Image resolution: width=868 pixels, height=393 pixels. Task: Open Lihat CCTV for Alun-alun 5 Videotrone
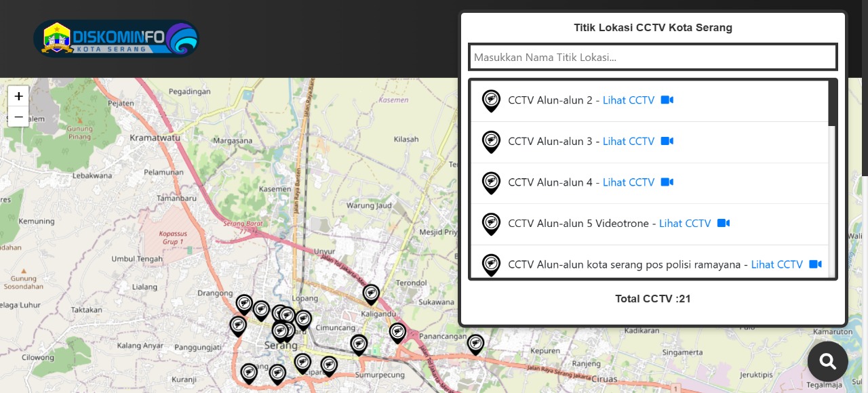(x=684, y=224)
